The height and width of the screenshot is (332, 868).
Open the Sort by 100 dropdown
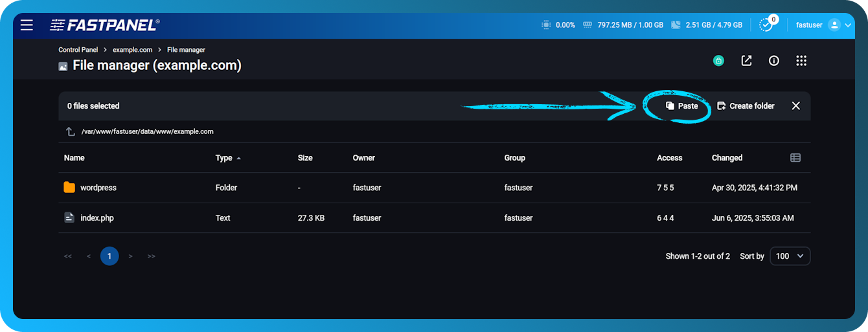pos(790,256)
